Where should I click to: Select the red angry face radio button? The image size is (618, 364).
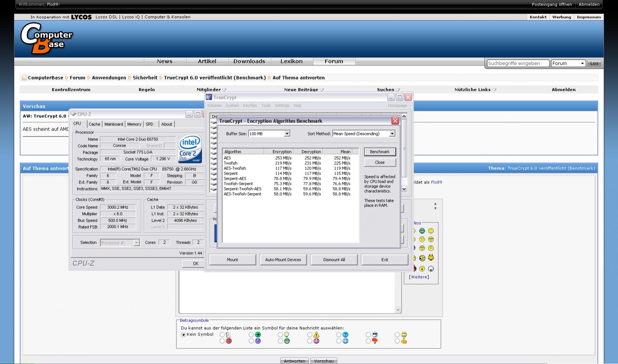(222, 341)
